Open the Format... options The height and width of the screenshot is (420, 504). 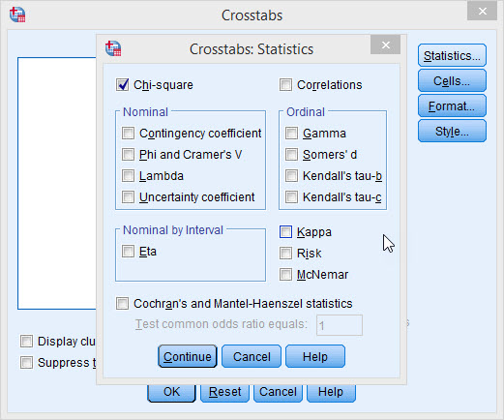pos(452,105)
